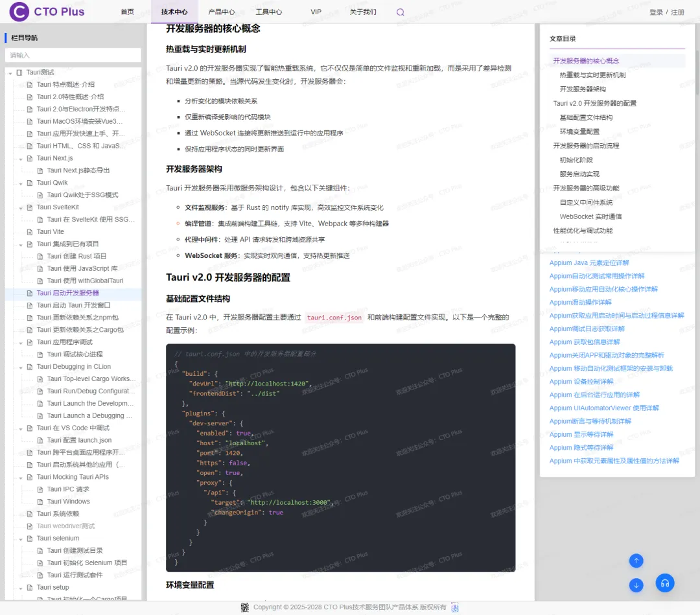Open Appium滑动操作详解 link
This screenshot has height=615, width=700.
point(580,302)
